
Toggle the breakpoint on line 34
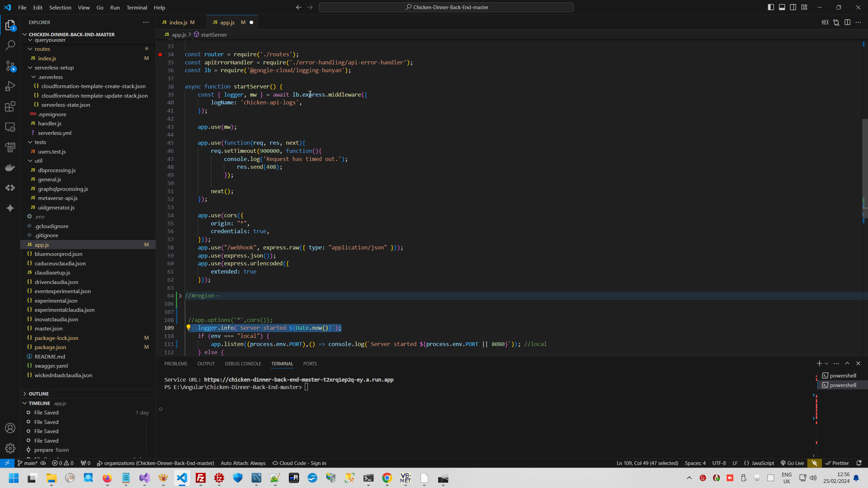[x=160, y=54]
